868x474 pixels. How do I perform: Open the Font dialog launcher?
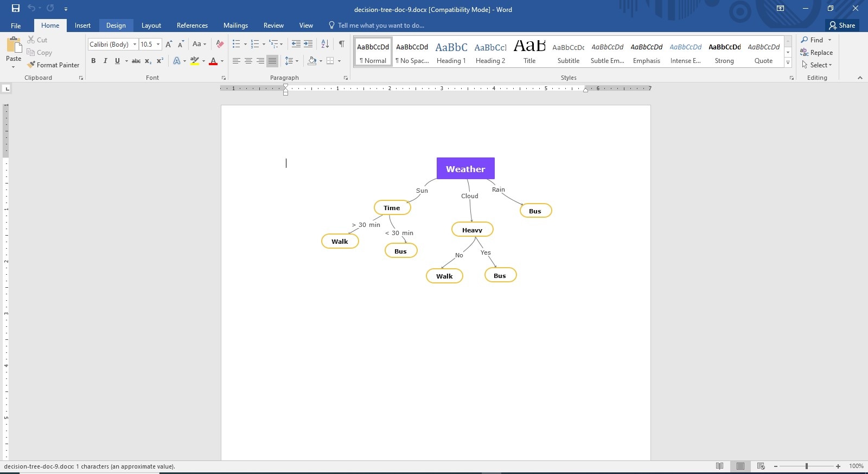click(223, 78)
